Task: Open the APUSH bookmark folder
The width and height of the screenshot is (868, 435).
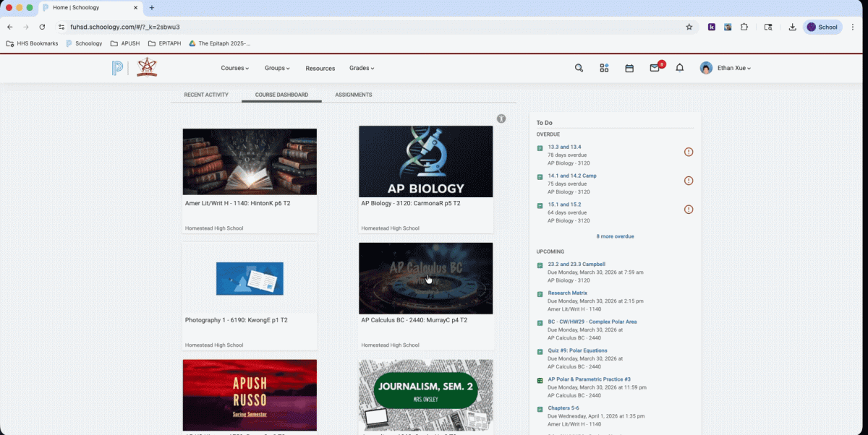Action: tap(125, 43)
